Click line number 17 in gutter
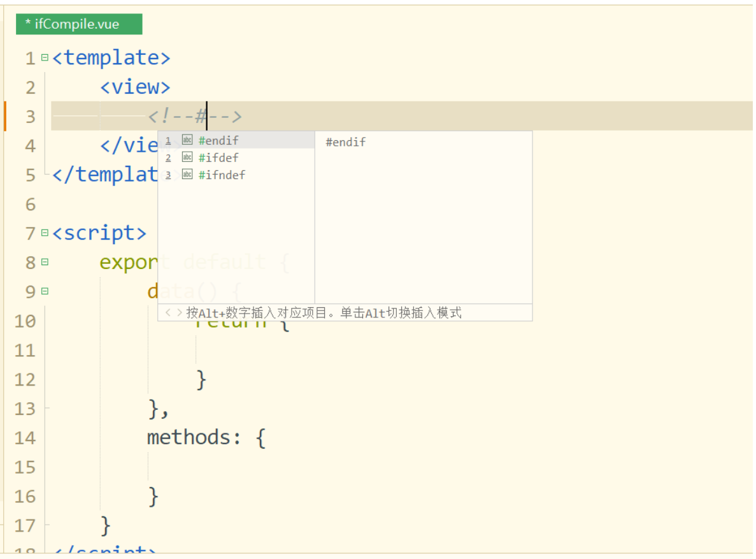 click(25, 526)
